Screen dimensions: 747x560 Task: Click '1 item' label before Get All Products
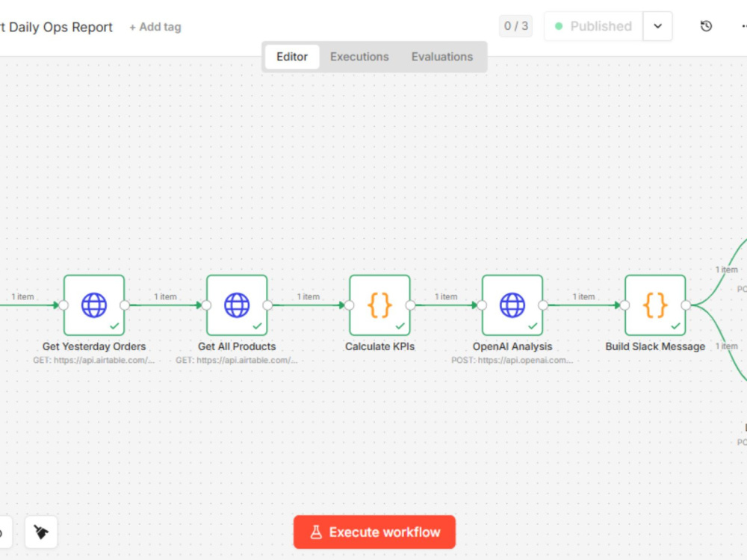point(165,296)
